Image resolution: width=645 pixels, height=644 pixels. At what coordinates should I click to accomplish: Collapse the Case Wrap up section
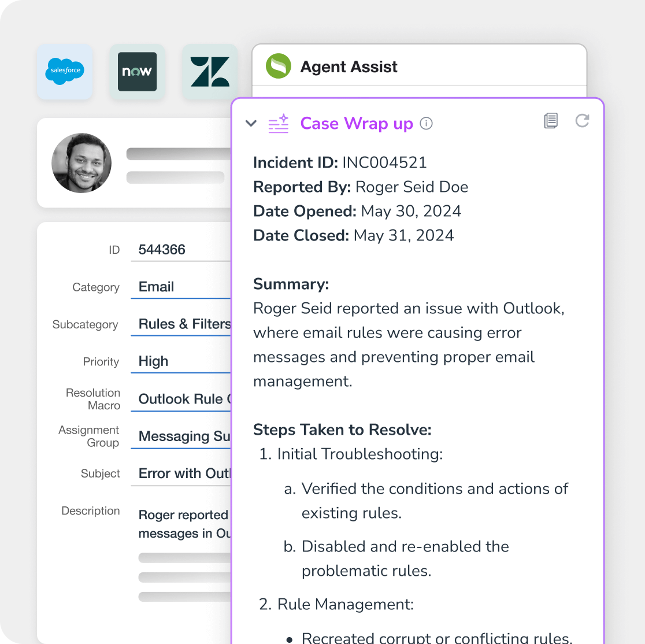click(251, 123)
